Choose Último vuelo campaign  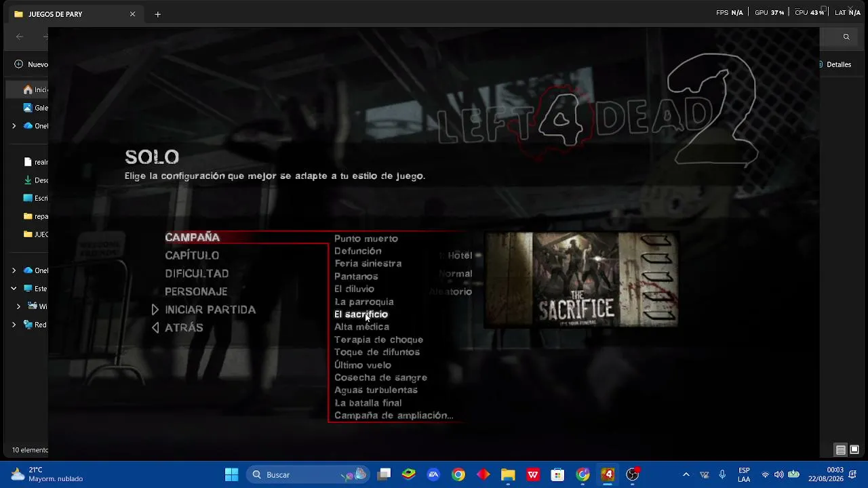(363, 365)
